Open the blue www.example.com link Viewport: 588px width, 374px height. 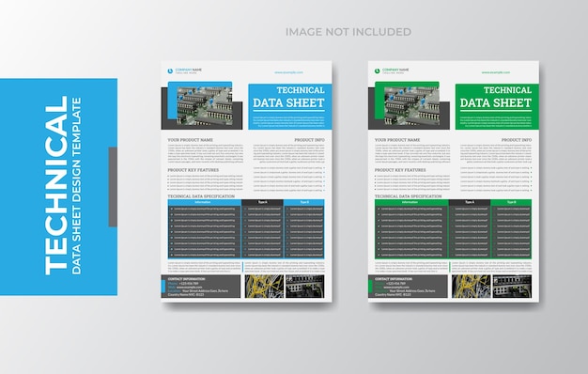(288, 72)
